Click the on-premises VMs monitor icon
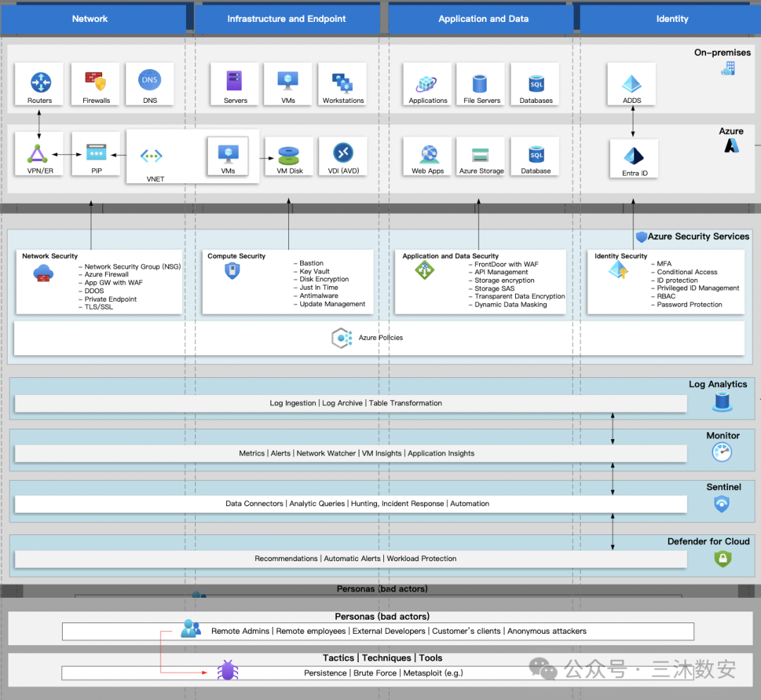This screenshot has width=761, height=700. (x=287, y=80)
